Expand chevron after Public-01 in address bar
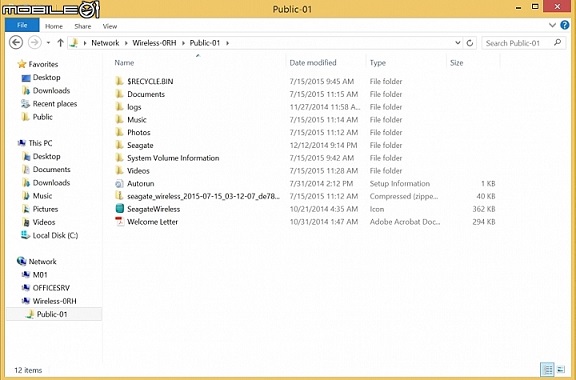 pos(227,43)
